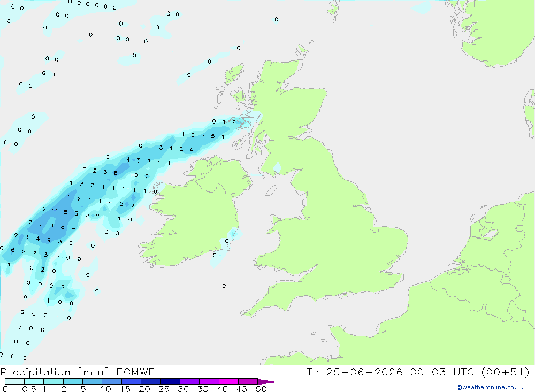
Task: Click the '20' legend scale label
Action: [x=144, y=389]
